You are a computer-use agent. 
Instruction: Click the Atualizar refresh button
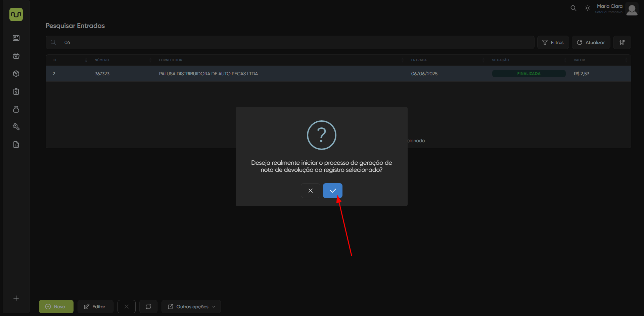point(591,42)
